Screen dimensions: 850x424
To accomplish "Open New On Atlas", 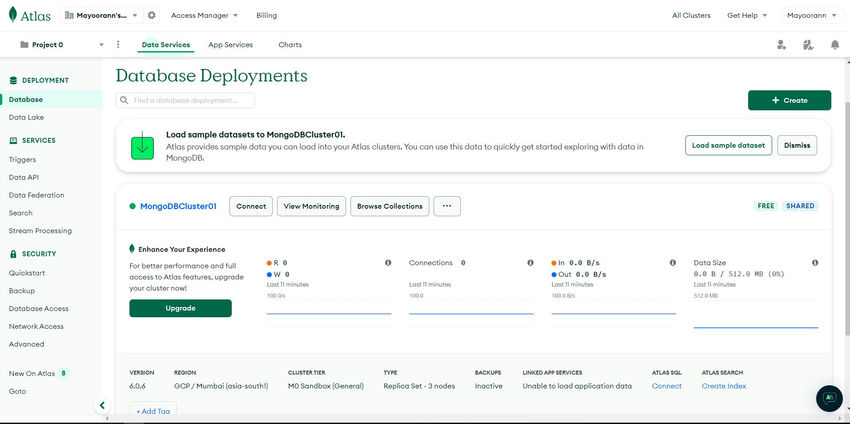I will click(x=32, y=373).
